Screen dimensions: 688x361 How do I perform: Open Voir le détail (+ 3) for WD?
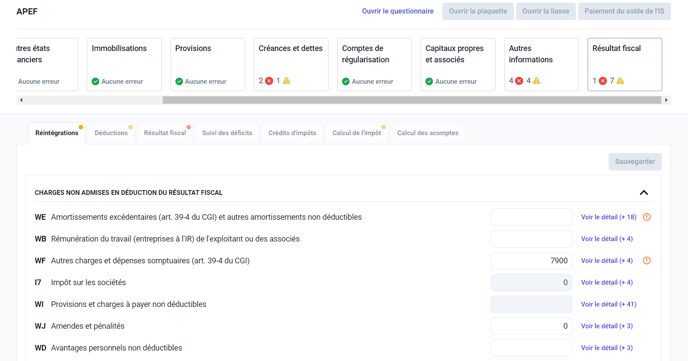pyautogui.click(x=607, y=348)
